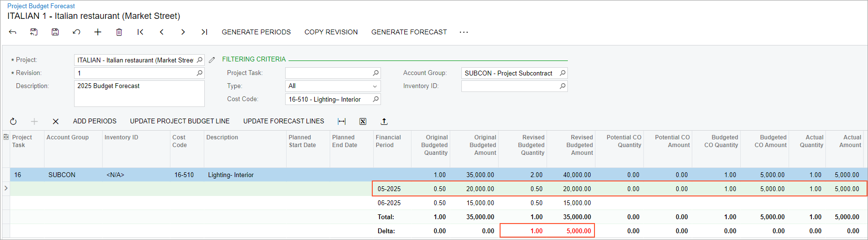This screenshot has height=240, width=868.
Task: Click the Save disk icon in toolbar
Action: tap(55, 32)
